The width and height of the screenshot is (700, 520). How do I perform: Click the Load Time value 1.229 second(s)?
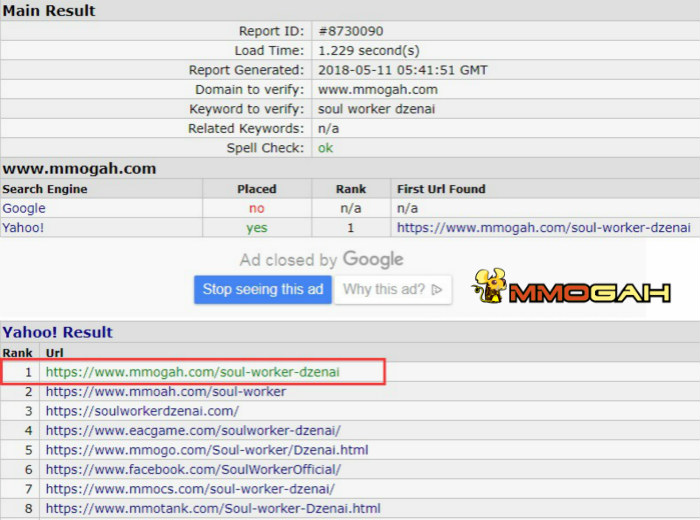(x=369, y=50)
